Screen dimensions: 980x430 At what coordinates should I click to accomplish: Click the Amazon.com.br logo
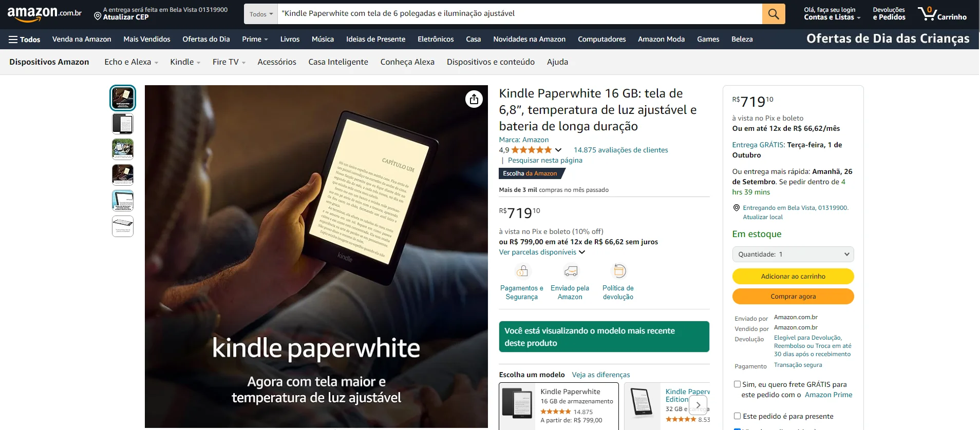coord(44,14)
